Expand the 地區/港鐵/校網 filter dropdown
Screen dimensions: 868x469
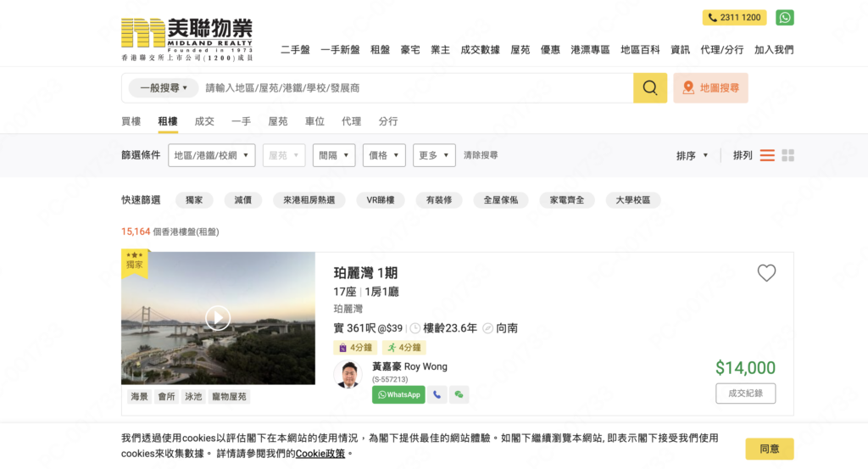click(212, 155)
